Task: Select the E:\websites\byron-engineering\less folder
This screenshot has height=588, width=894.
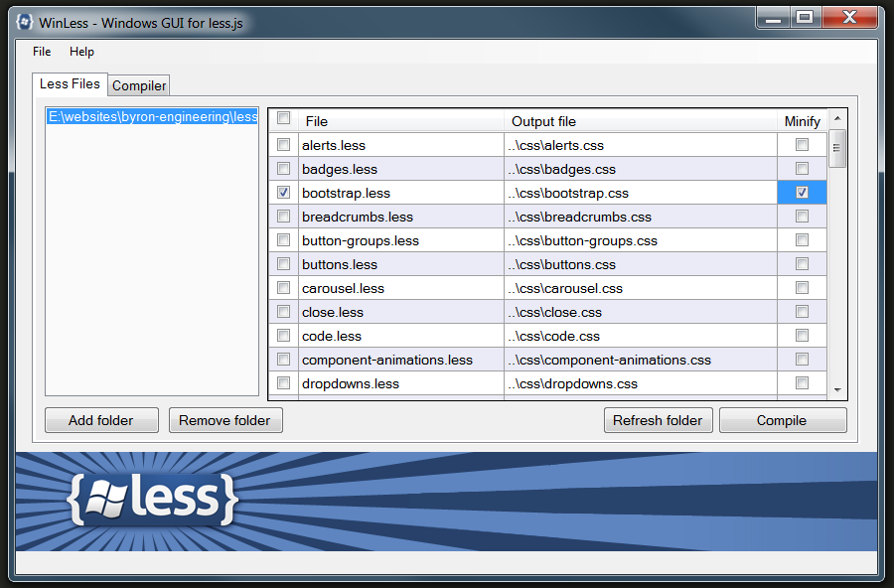Action: click(152, 116)
